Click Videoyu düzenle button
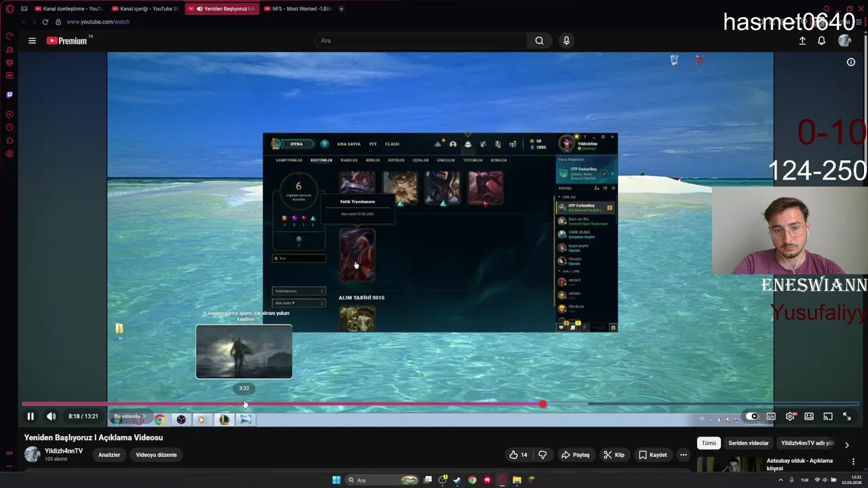Screen dimensions: 868x488 156,455
